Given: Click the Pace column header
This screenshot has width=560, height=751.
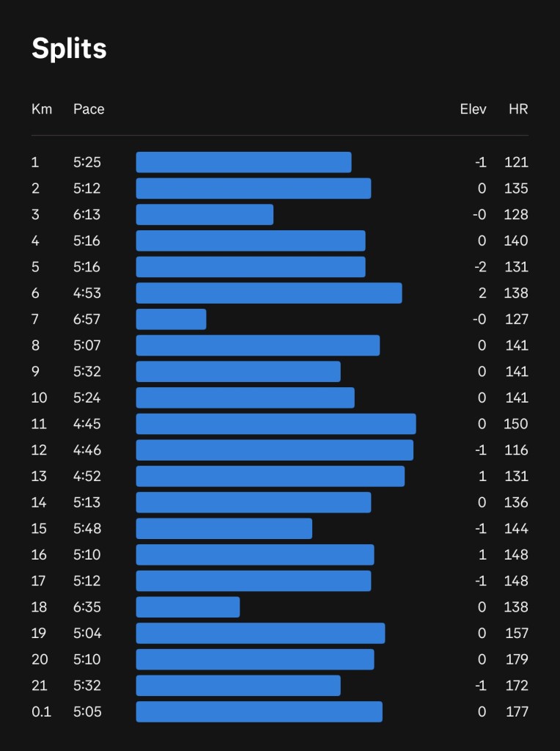Looking at the screenshot, I should click(89, 109).
